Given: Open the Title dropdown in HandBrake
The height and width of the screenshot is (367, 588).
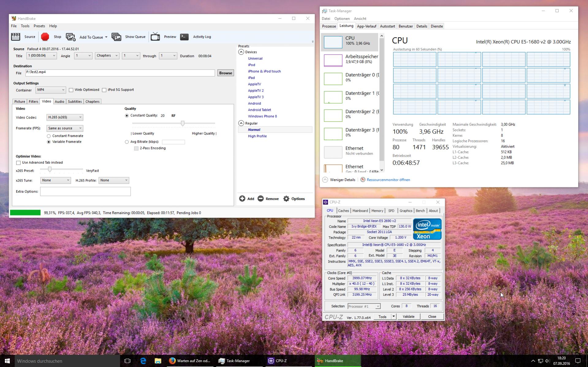Looking at the screenshot, I should pyautogui.click(x=41, y=56).
